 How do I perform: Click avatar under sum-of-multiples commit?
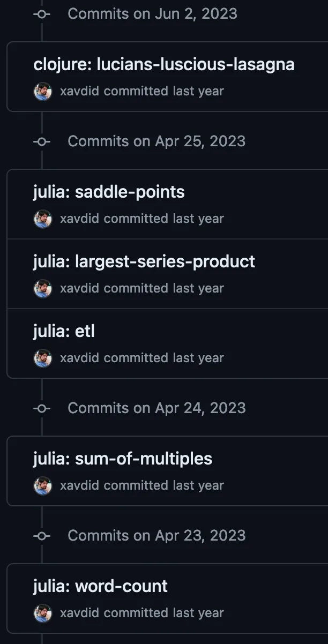pos(42,485)
